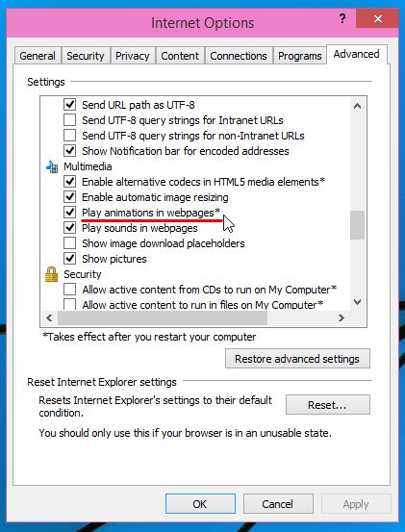Click the settings list scroll-up arrow
Screen dimensions: 405x532
pos(357,106)
